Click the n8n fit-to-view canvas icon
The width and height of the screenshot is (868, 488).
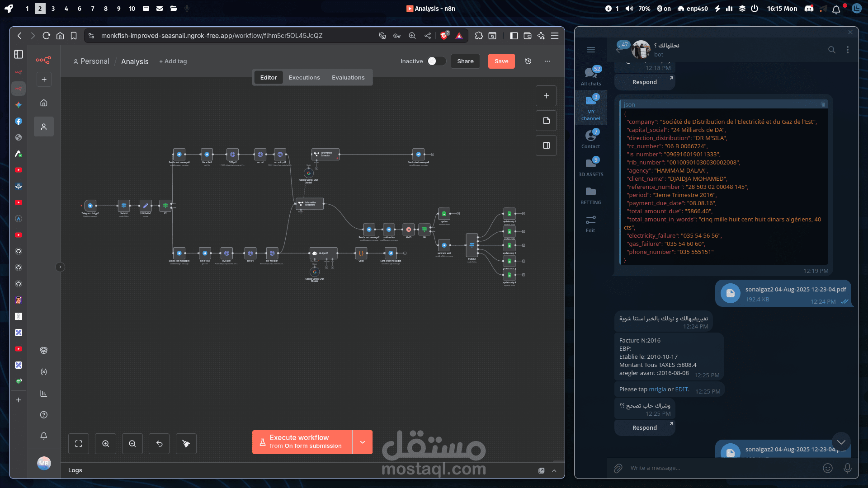pyautogui.click(x=79, y=444)
